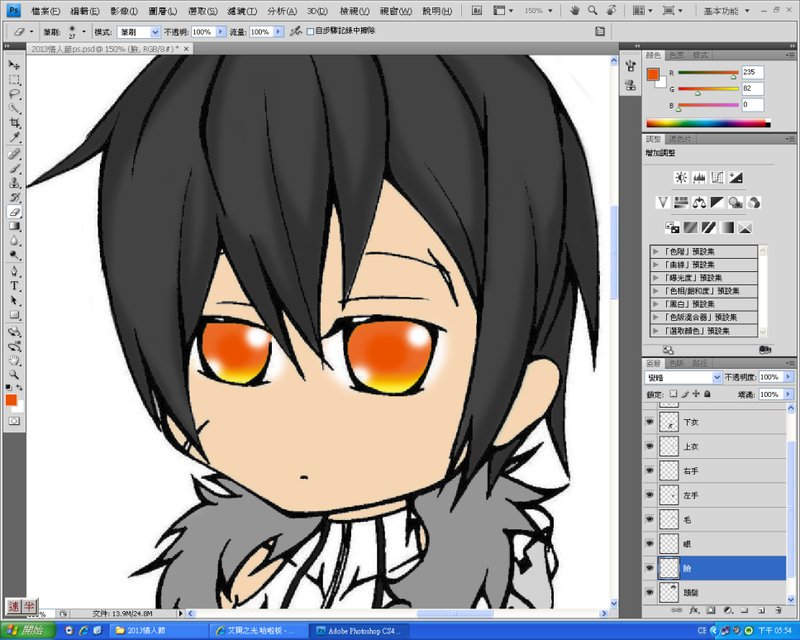Add a layer mask

pos(711,610)
